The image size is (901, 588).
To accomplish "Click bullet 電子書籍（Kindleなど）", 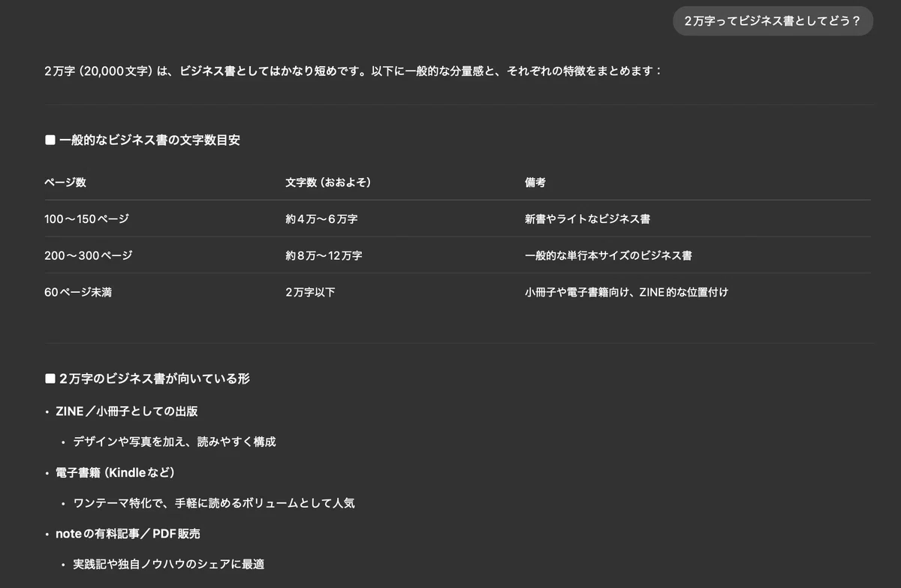I will coord(116,472).
